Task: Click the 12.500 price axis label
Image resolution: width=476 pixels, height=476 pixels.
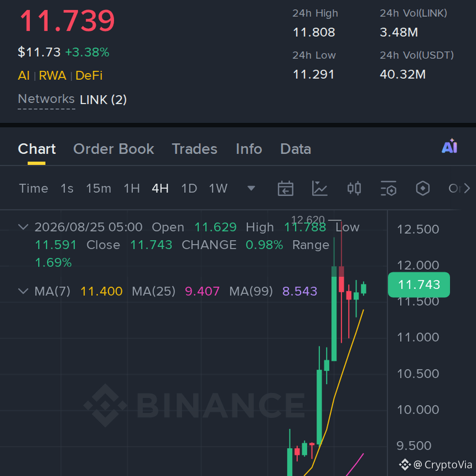Action: click(418, 229)
